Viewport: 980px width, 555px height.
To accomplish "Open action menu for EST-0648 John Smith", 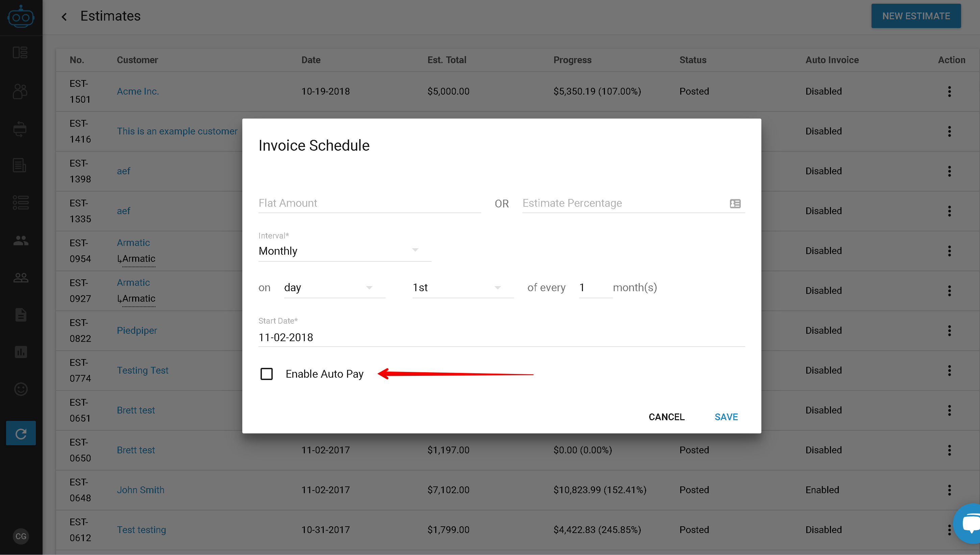I will [950, 490].
